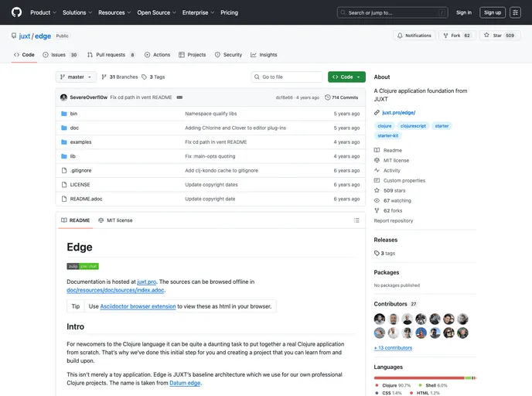Click the .gitignore file icon
Viewport: 532px width, 396px height.
tap(63, 171)
